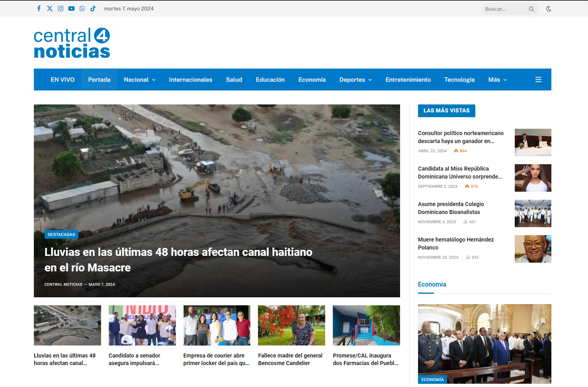Open the Instagram social icon

60,8
